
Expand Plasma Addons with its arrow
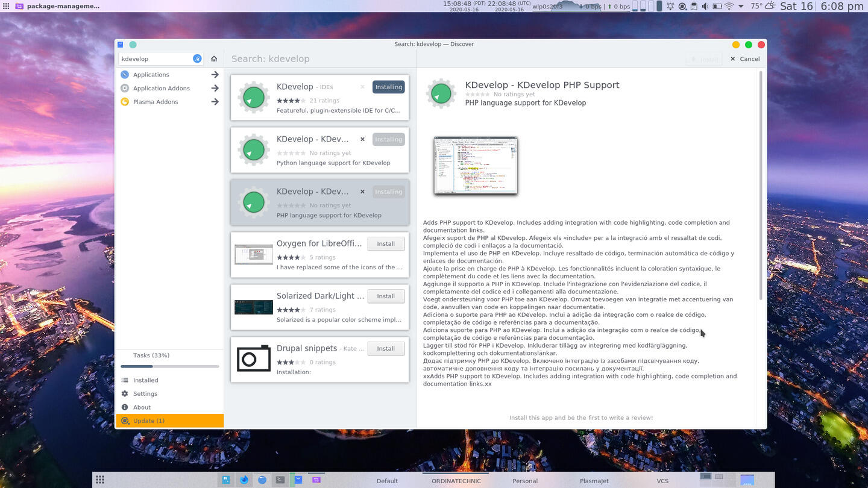coord(215,102)
